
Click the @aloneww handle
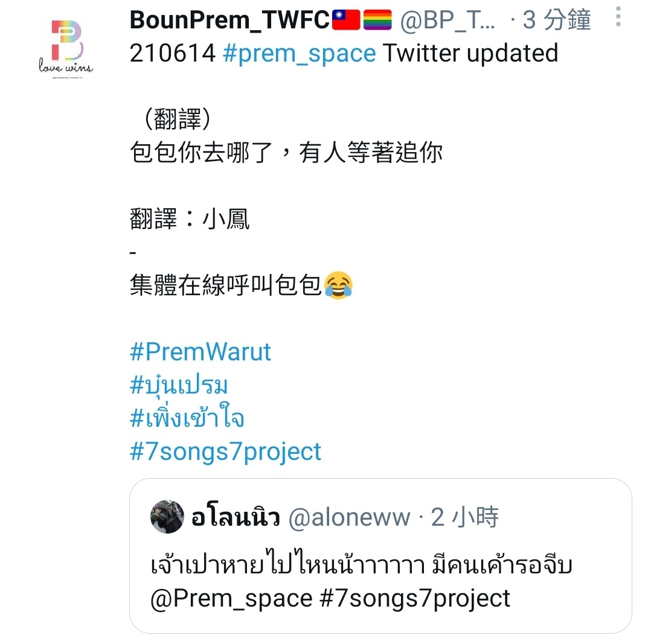(x=349, y=517)
